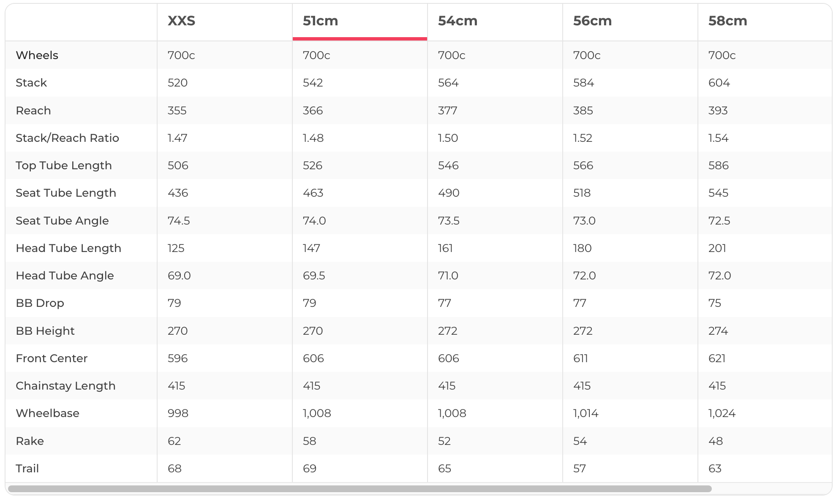
Task: Select the XXS size column header
Action: click(x=182, y=21)
